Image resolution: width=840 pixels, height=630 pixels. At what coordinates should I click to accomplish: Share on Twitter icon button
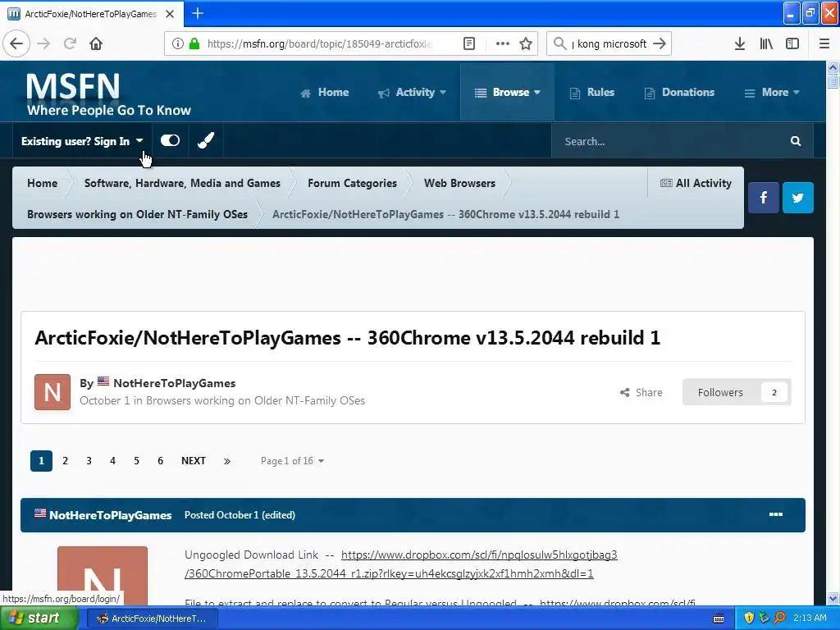coord(797,198)
